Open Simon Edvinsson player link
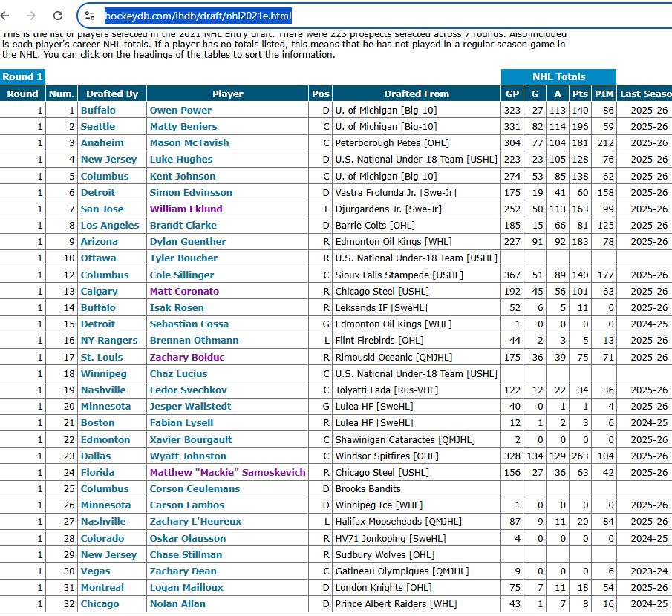This screenshot has height=616, width=672. (x=191, y=192)
